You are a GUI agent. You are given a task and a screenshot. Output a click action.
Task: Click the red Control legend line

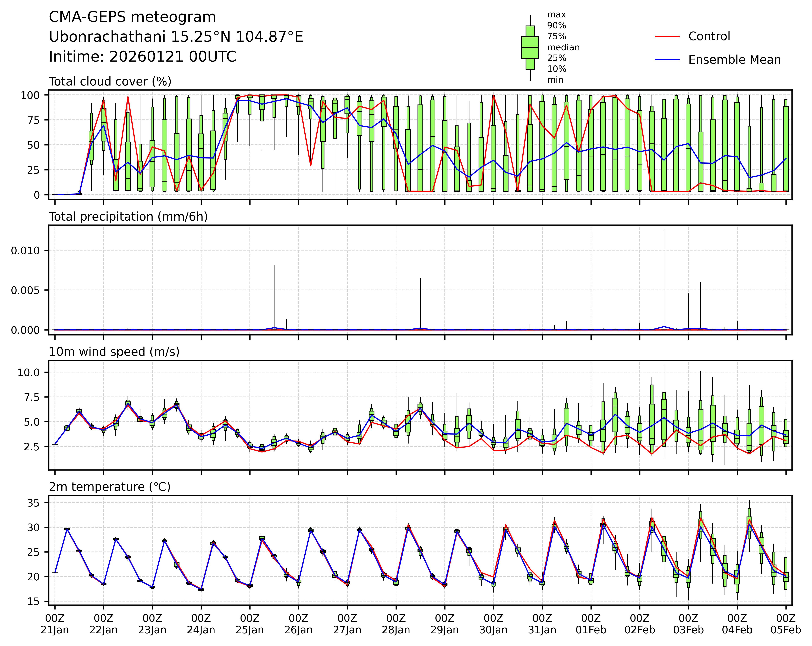pos(667,37)
